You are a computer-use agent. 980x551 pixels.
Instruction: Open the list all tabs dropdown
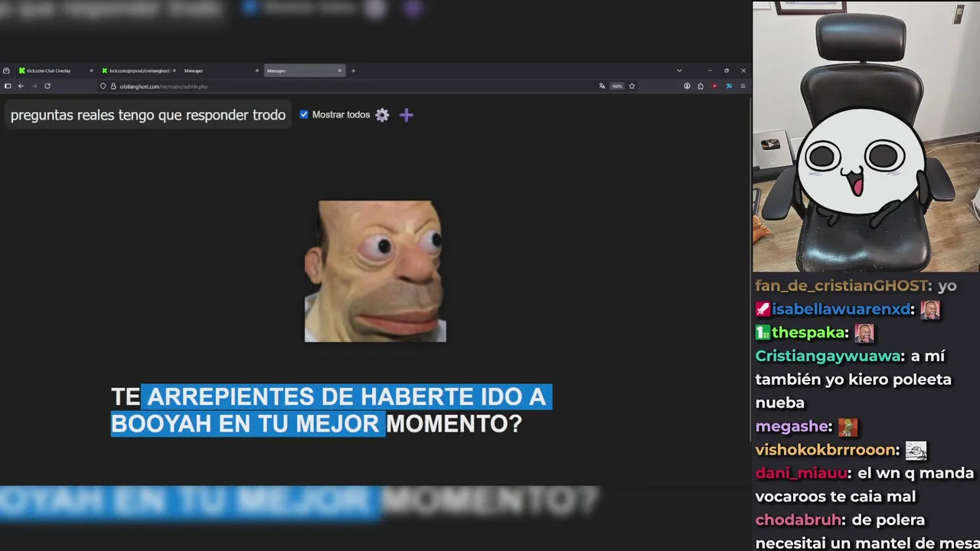point(679,70)
